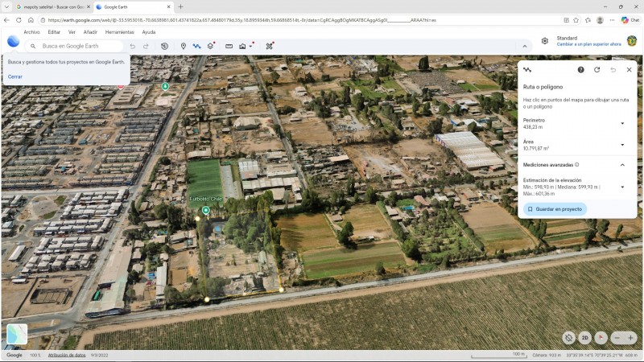
Task: Add the page to favorites star
Action: click(x=576, y=20)
